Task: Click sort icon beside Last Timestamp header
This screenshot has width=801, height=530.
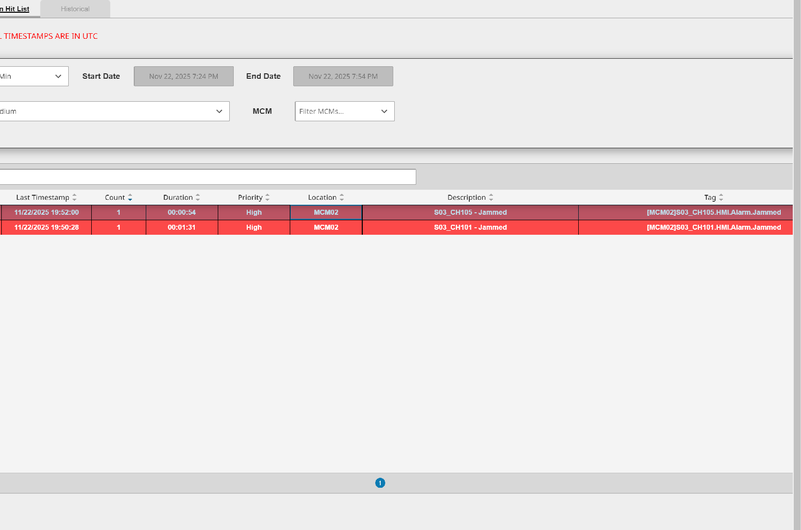Action: click(74, 198)
